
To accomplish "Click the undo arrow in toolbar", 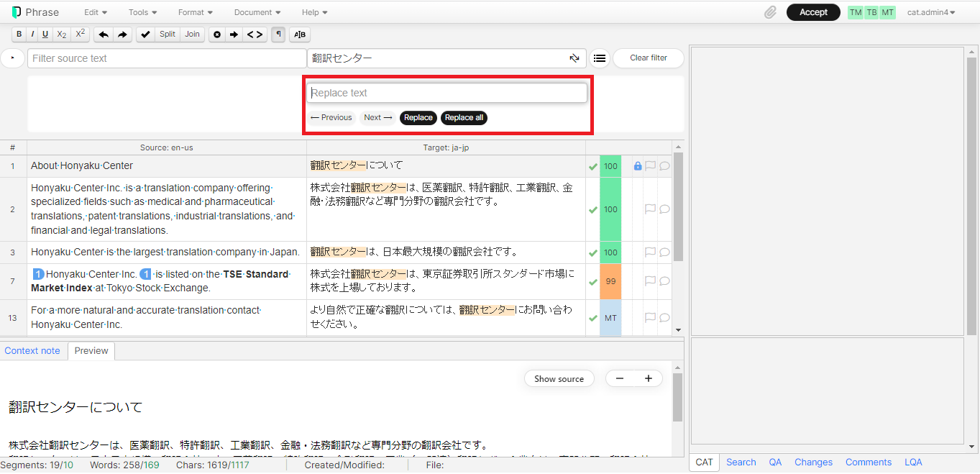I will pos(104,35).
